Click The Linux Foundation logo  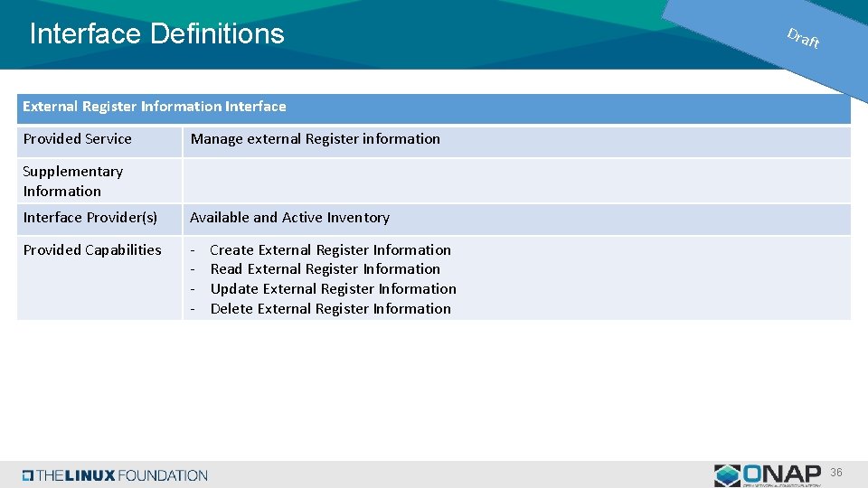coord(115,475)
